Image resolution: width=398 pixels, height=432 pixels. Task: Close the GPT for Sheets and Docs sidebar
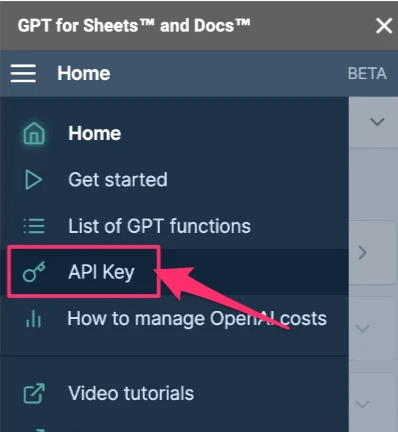(384, 26)
